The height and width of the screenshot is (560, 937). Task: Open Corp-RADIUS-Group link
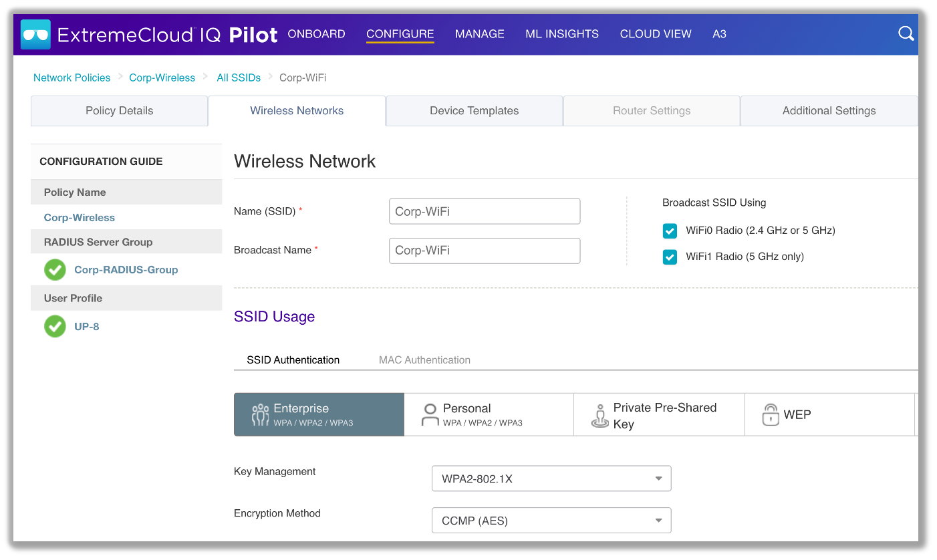coord(126,270)
